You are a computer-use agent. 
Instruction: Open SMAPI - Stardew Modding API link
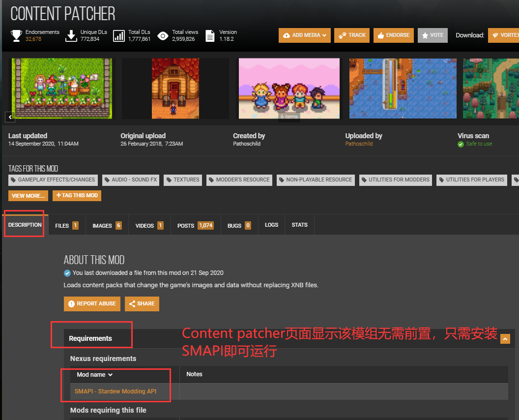115,391
